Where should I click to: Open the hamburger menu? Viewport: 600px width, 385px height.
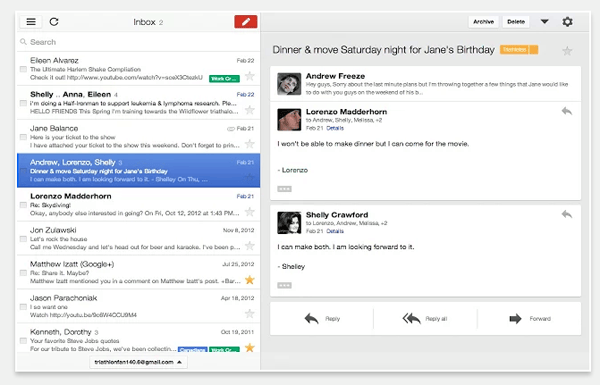(31, 22)
